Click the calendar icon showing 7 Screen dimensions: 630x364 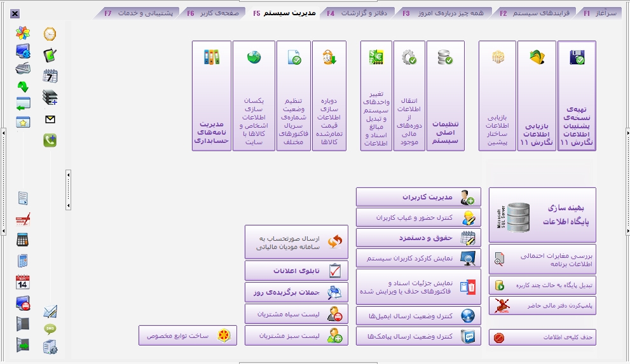[x=50, y=76]
